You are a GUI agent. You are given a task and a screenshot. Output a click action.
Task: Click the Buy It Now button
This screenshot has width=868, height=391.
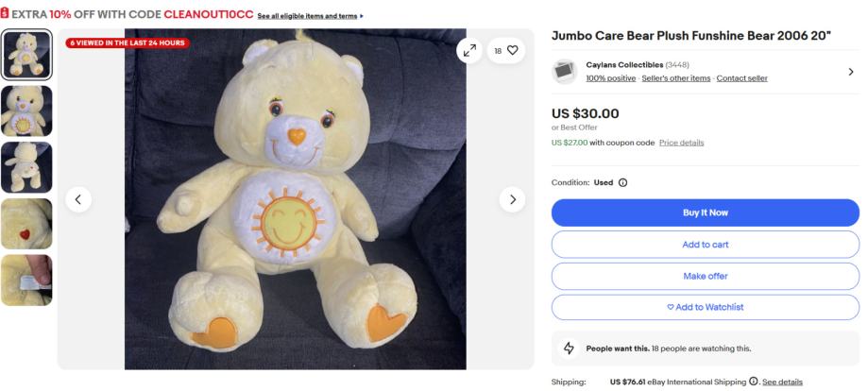click(705, 212)
